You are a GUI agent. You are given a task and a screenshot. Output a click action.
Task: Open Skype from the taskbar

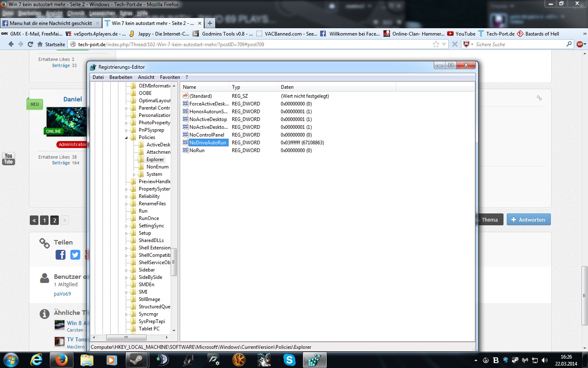289,360
